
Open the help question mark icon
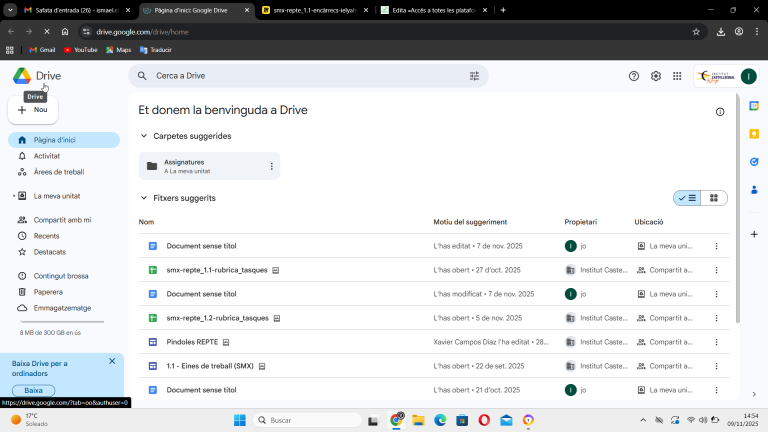pyautogui.click(x=633, y=76)
